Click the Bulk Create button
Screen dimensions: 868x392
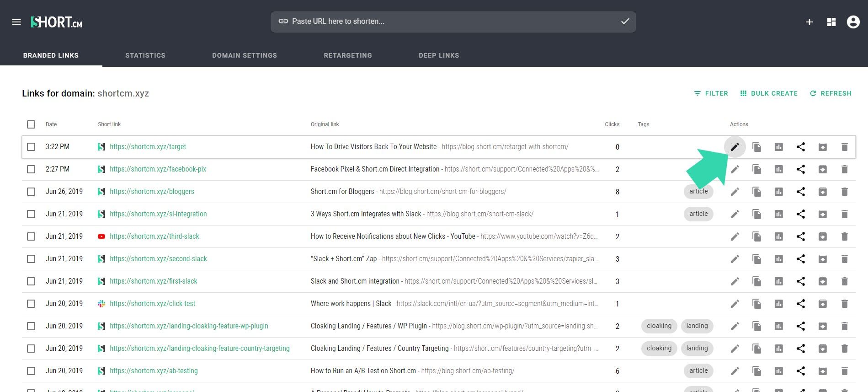769,93
